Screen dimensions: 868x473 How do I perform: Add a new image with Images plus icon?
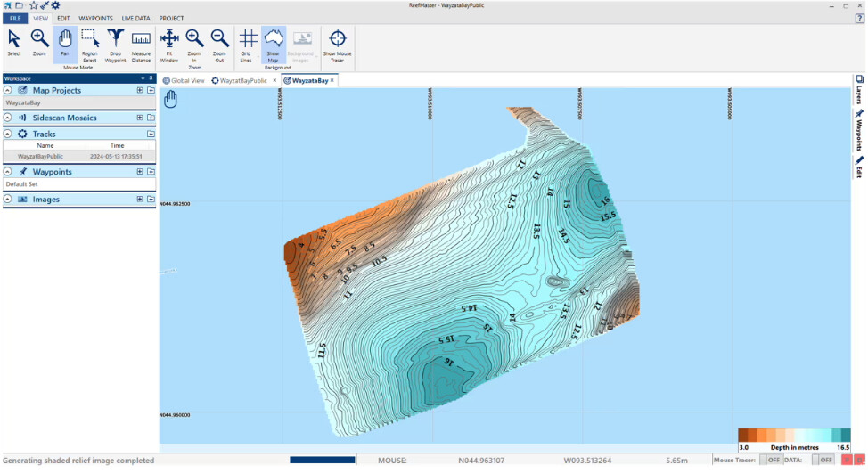click(x=151, y=200)
